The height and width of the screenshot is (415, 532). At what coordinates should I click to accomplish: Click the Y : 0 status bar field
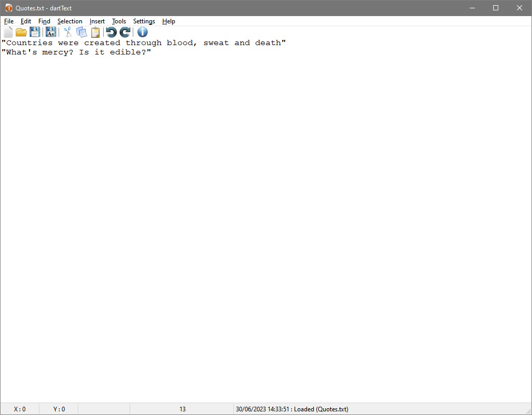click(59, 409)
